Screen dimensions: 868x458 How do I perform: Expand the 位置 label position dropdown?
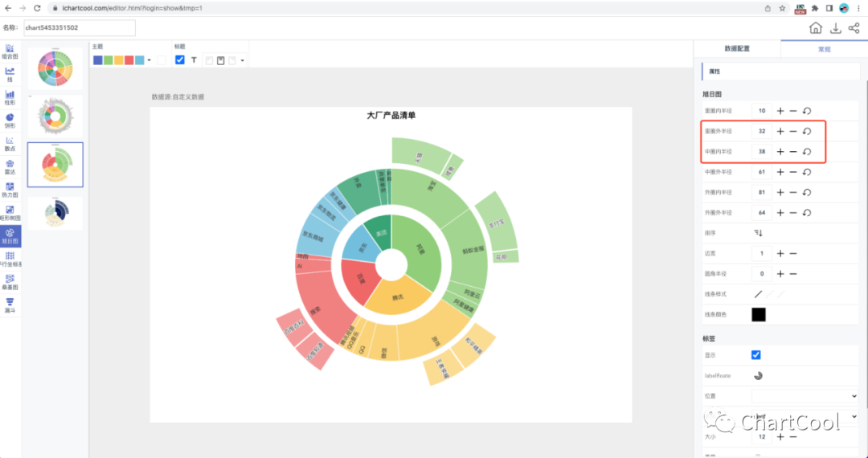click(804, 396)
